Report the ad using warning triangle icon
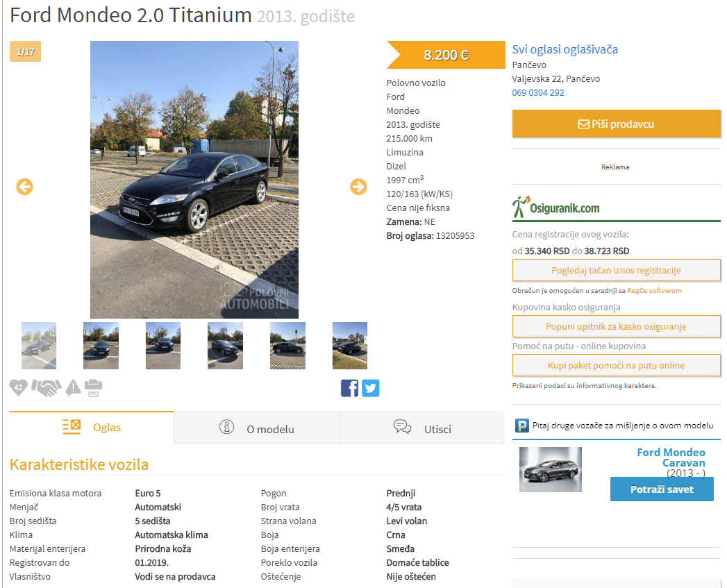This screenshot has width=727, height=588. coord(74,387)
